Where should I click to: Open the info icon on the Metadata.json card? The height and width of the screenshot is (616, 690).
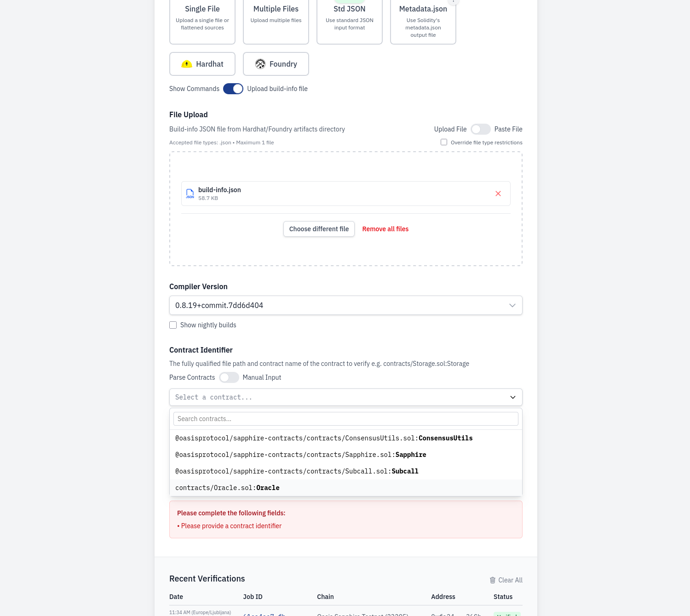pos(454,2)
